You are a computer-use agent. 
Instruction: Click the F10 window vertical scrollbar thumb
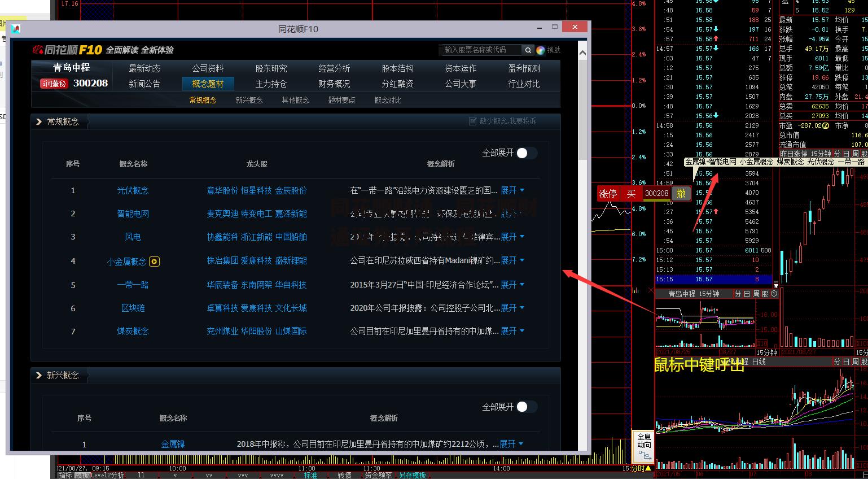tap(582, 110)
